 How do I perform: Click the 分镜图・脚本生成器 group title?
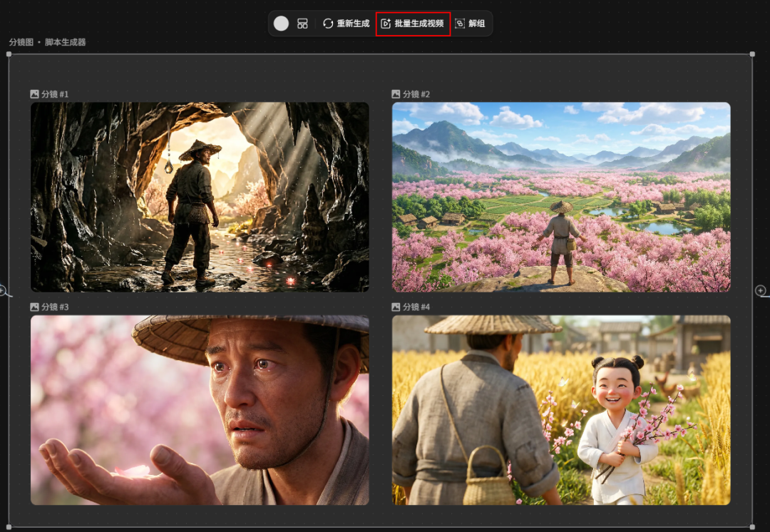47,42
